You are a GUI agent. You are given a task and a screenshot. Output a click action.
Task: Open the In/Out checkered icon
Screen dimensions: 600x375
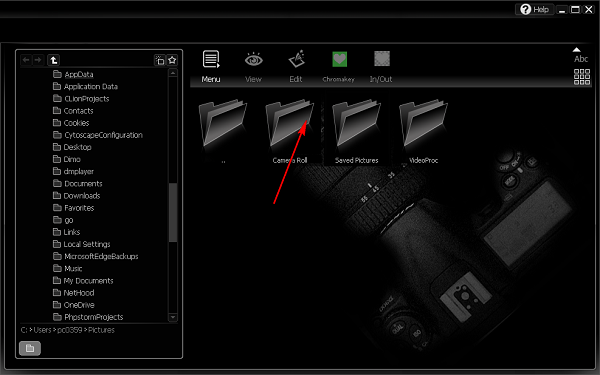pos(382,59)
